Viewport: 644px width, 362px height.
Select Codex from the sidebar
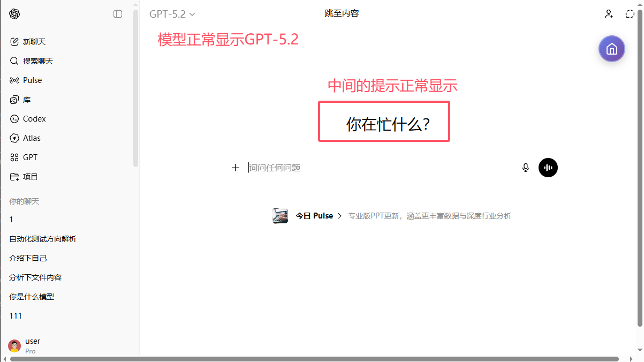[28, 118]
